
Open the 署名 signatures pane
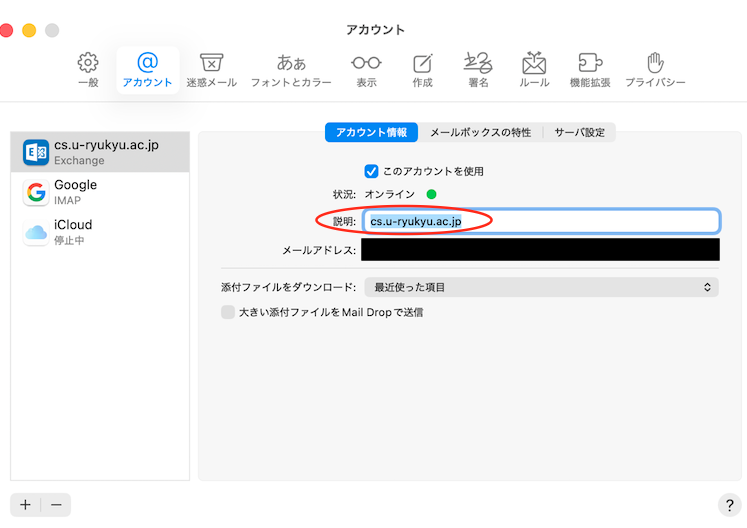478,70
